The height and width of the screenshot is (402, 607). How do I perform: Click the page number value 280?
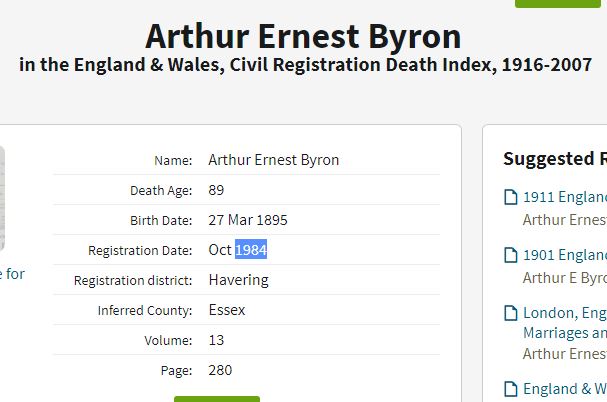(220, 370)
